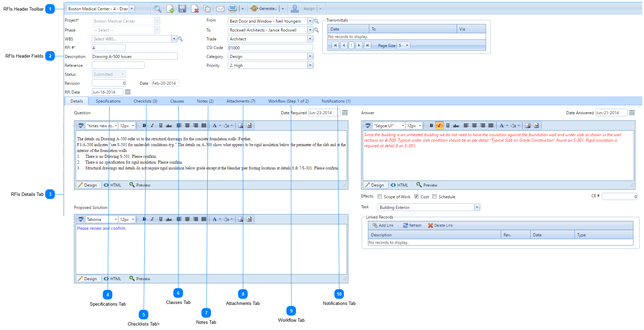Switch Answer editor to Preview mode

point(427,185)
